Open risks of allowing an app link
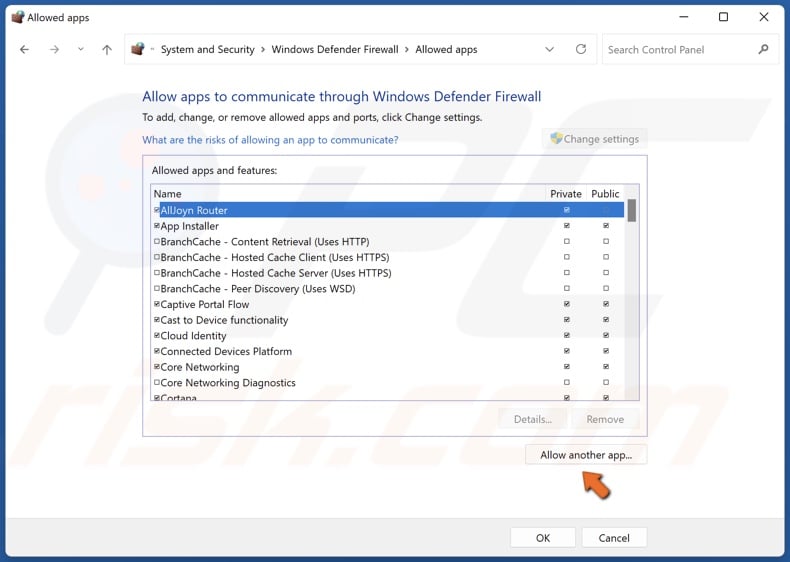 pyautogui.click(x=270, y=140)
